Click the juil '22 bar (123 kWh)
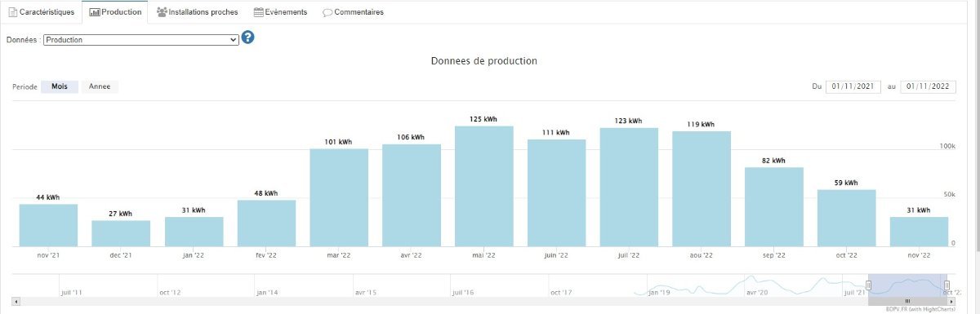 tap(629, 187)
